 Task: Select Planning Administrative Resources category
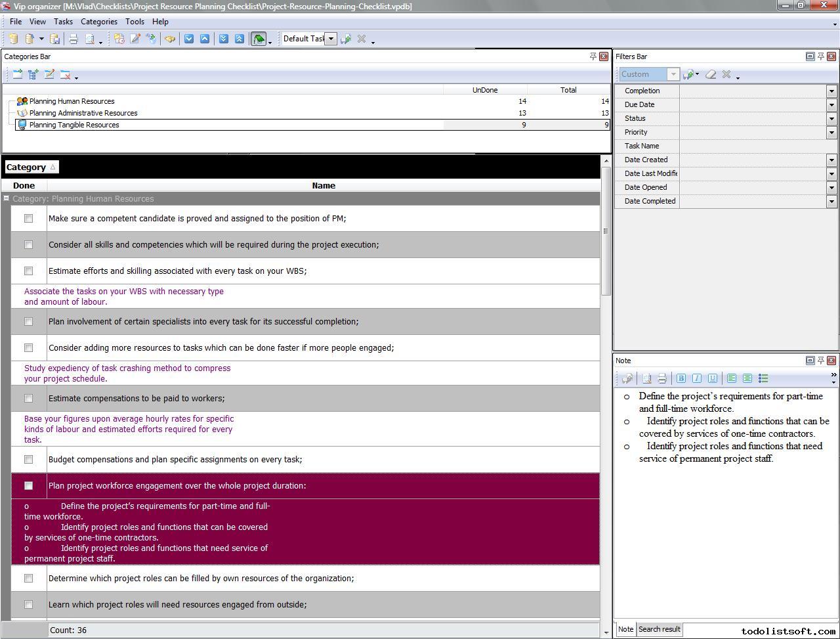tap(83, 113)
